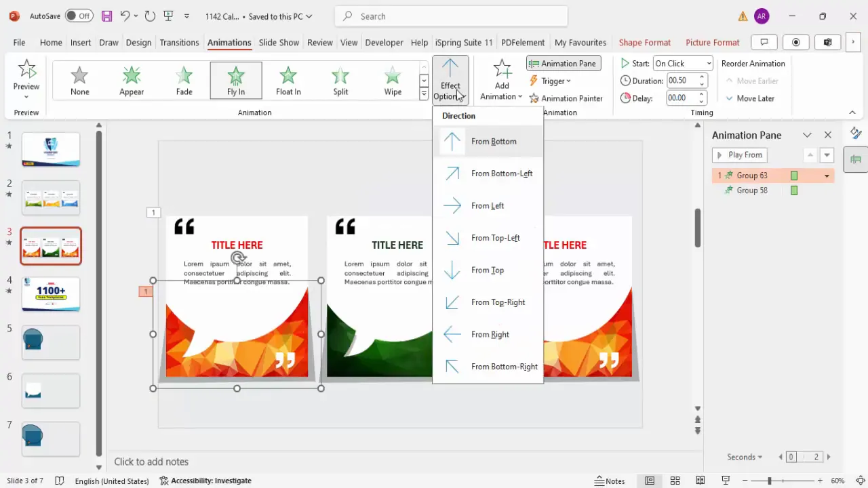Select the Wipe animation effect

tap(393, 80)
